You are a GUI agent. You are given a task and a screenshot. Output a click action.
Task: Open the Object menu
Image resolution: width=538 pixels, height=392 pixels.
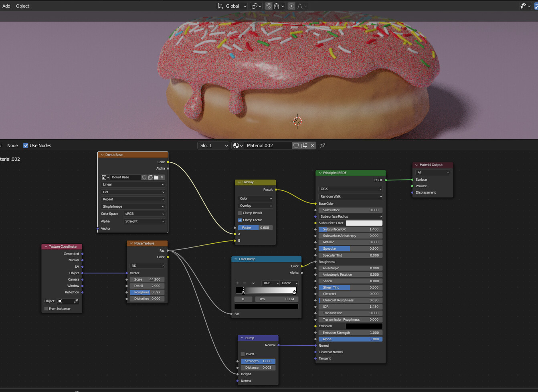point(23,6)
